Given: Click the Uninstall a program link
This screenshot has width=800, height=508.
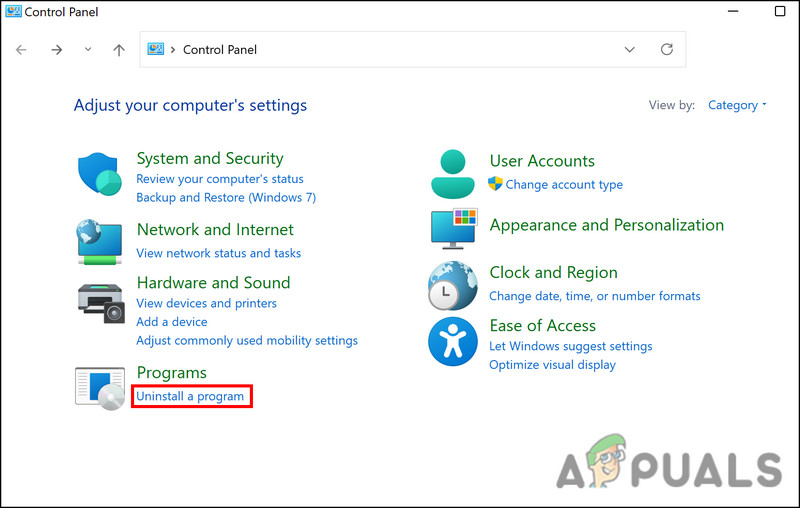Looking at the screenshot, I should pyautogui.click(x=190, y=397).
